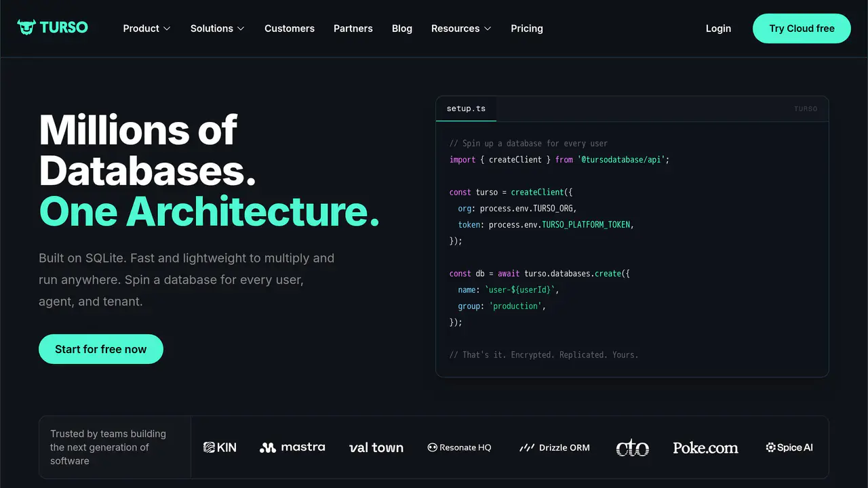Viewport: 868px width, 488px height.
Task: Open the mastra logo
Action: (292, 447)
